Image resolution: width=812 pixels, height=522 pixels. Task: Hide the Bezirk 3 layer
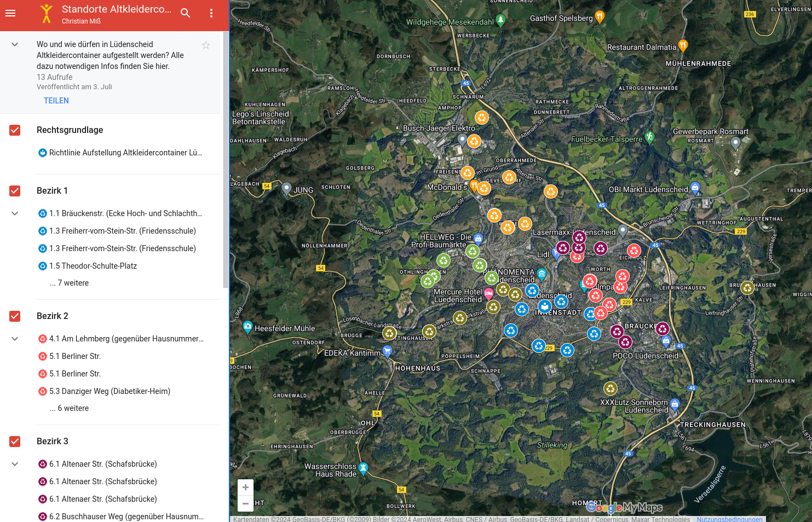(x=15, y=442)
